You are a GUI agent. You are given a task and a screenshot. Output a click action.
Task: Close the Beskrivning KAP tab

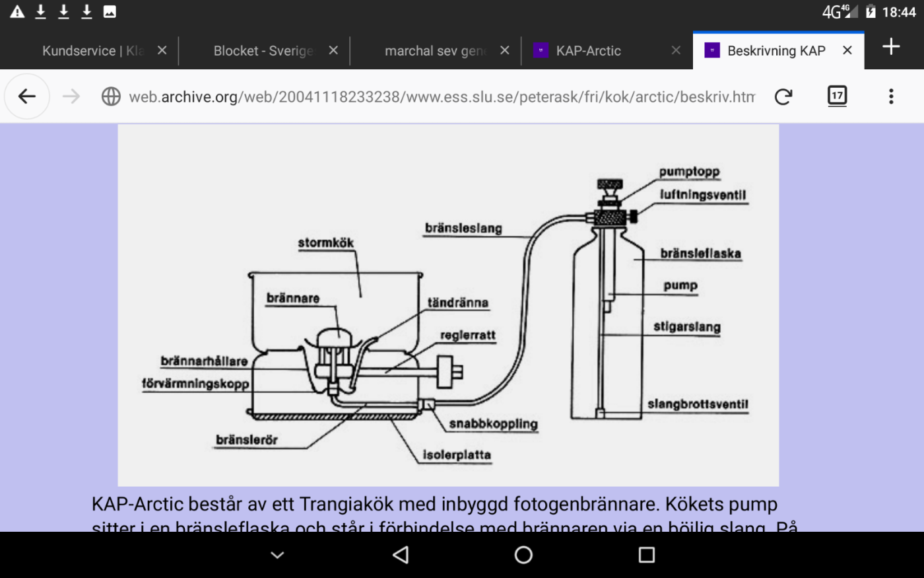[848, 50]
